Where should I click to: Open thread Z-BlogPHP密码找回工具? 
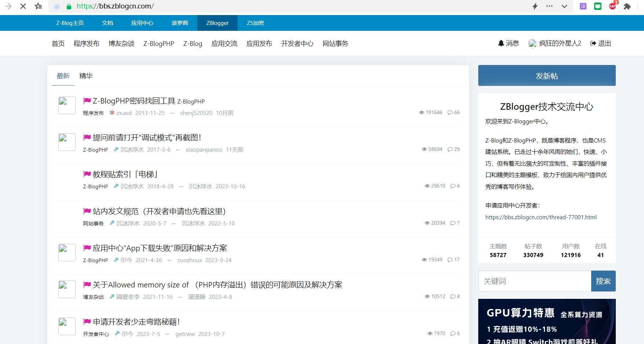tap(134, 101)
